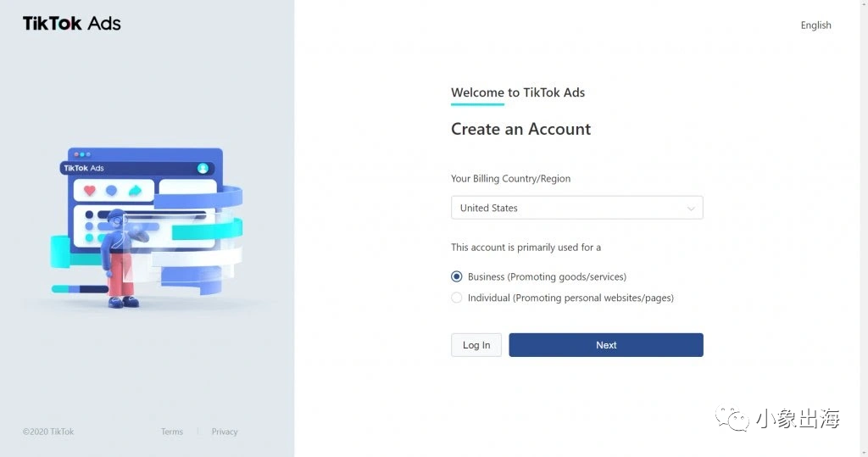Click the heart icon in the illustration
The width and height of the screenshot is (868, 457).
click(x=90, y=191)
